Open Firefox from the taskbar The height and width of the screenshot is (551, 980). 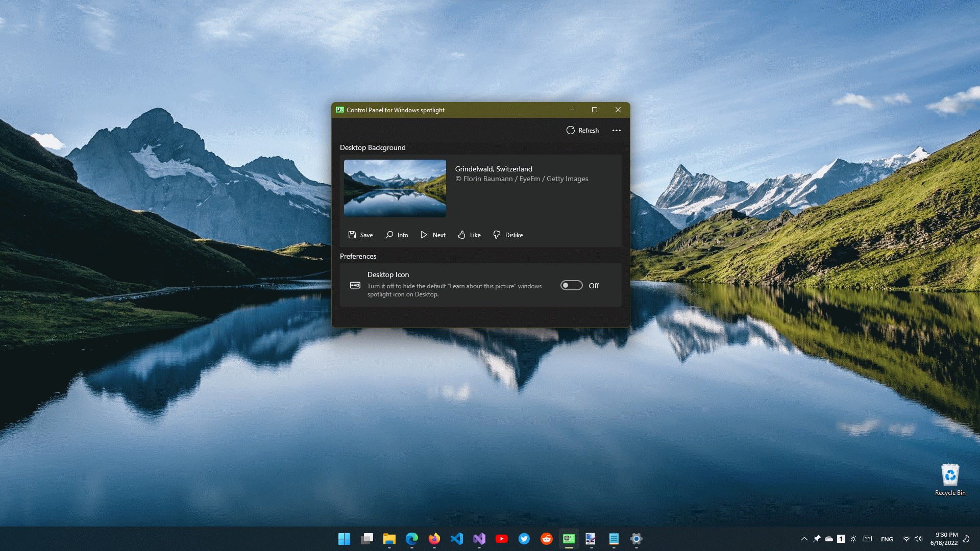click(434, 539)
